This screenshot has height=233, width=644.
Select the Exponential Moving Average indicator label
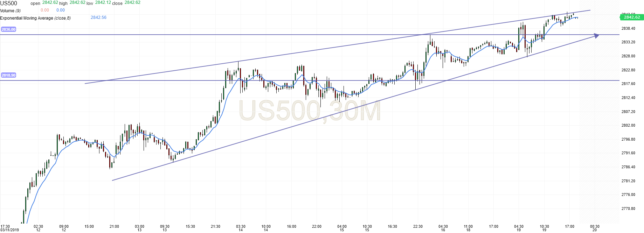click(x=35, y=18)
